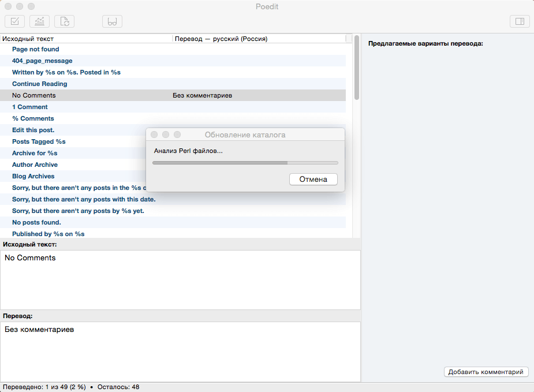Click 'Предлагаемые варианты перевода:' heading

click(x=425, y=44)
